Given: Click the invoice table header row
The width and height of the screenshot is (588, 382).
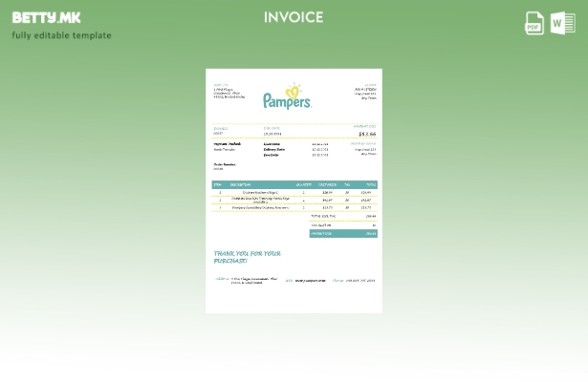Looking at the screenshot, I should [x=294, y=184].
